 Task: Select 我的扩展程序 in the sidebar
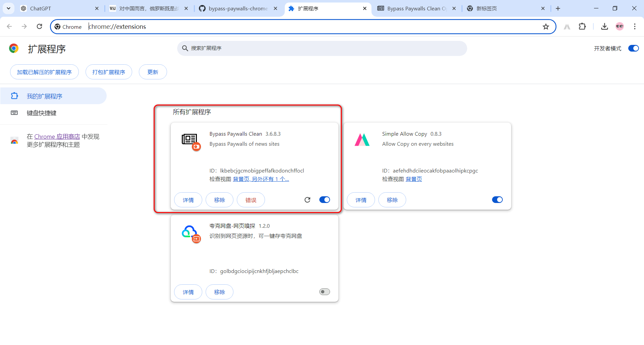click(53, 96)
